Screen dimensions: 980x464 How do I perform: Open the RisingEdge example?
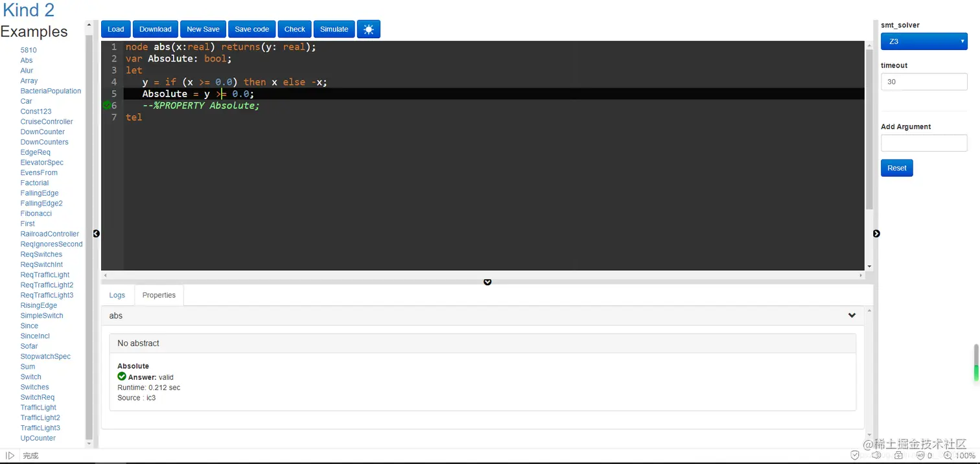tap(39, 305)
